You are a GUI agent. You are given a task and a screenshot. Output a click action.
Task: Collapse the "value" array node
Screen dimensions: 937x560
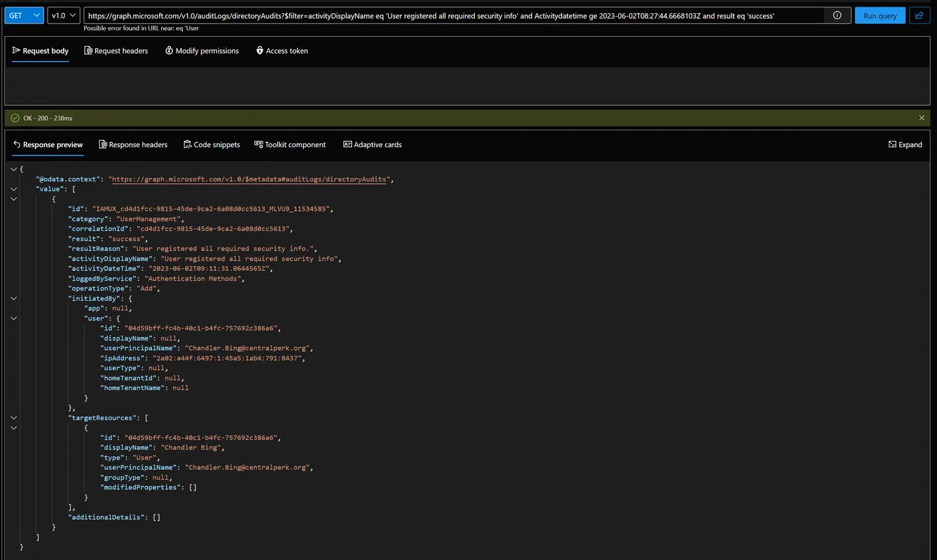point(13,189)
